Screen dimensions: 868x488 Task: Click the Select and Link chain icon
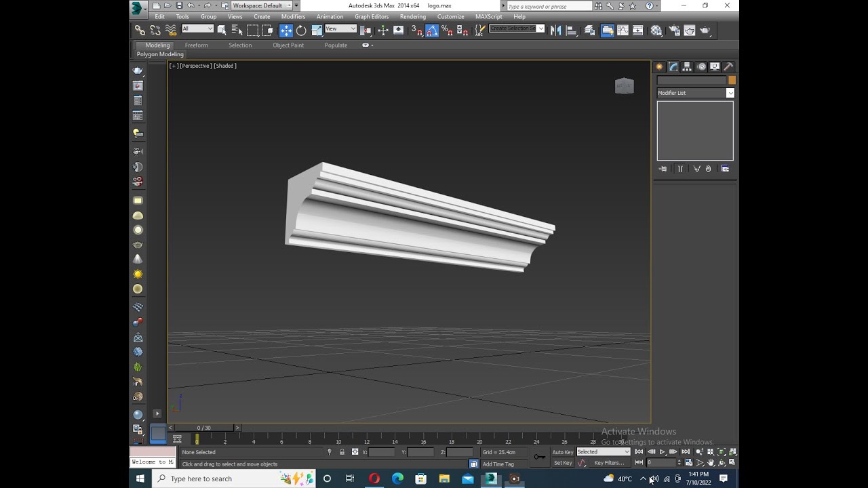[140, 30]
